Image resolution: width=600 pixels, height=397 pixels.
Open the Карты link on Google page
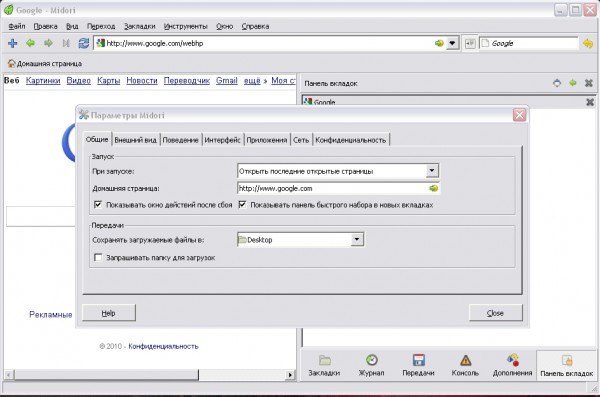109,81
